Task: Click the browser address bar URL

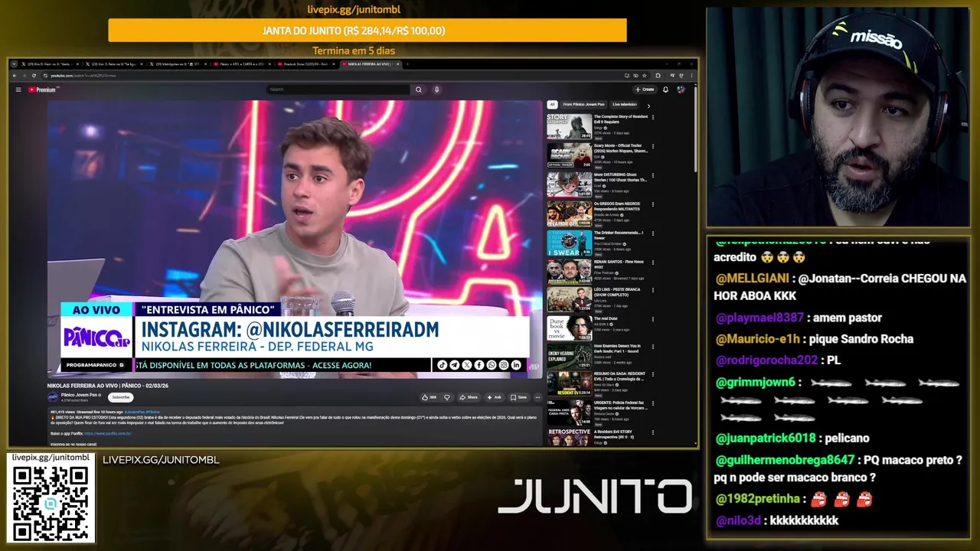Action: tap(83, 76)
